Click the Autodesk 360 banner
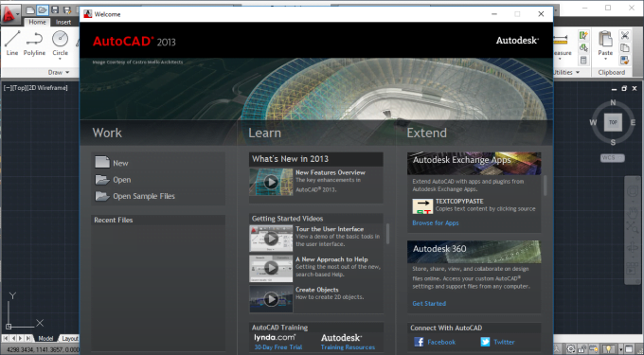Screen dimensions: 644x355 pyautogui.click(x=474, y=252)
